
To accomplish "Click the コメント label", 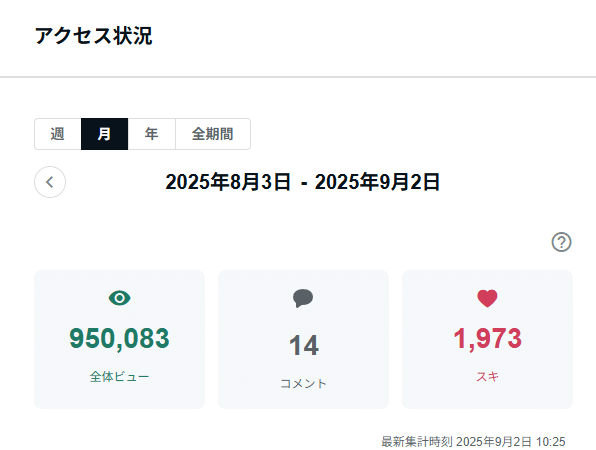I will point(303,383).
